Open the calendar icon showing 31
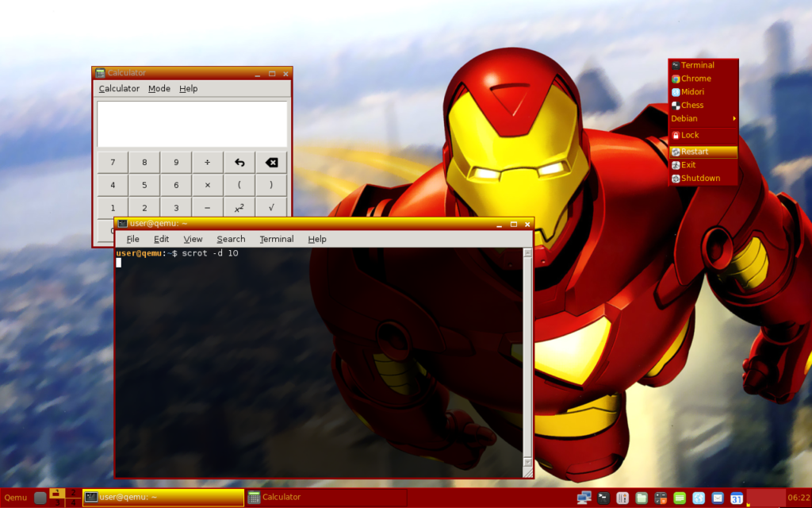 pyautogui.click(x=737, y=498)
